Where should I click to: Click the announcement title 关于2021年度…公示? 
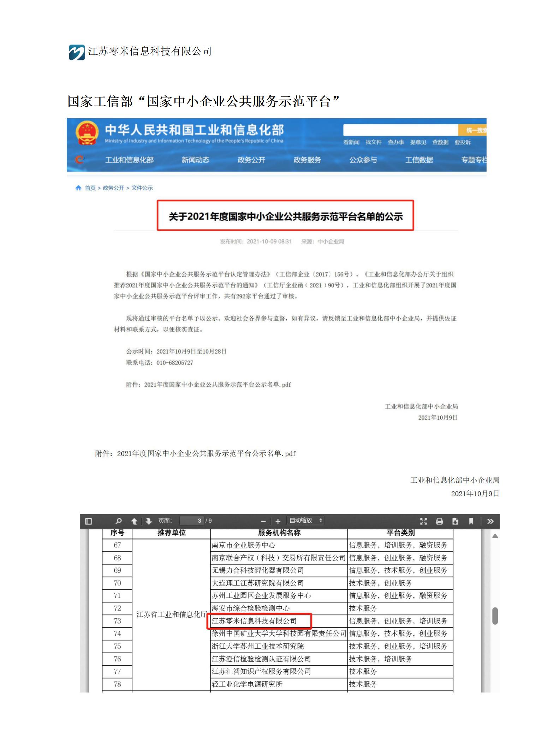(286, 216)
